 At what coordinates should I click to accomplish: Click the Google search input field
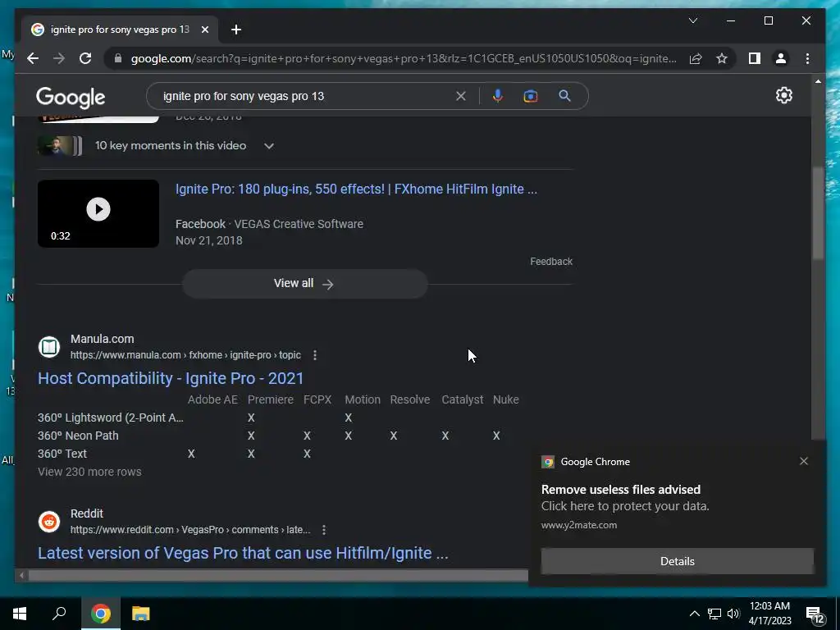[x=305, y=97]
